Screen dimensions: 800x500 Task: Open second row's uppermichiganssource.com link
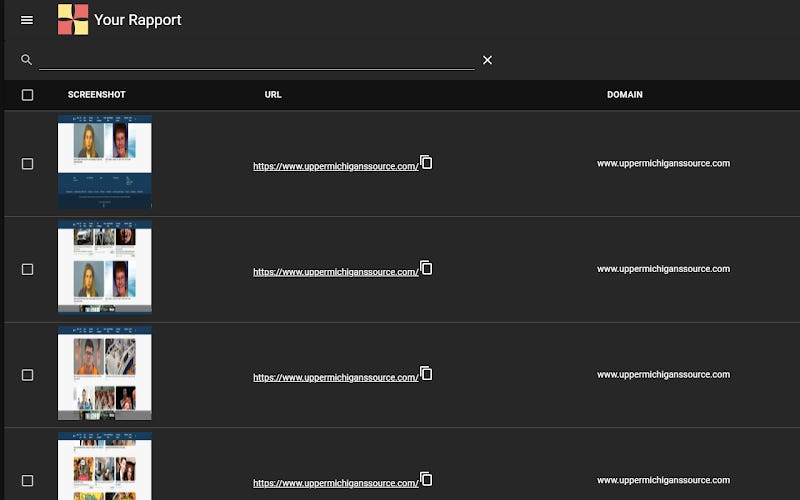tap(336, 272)
